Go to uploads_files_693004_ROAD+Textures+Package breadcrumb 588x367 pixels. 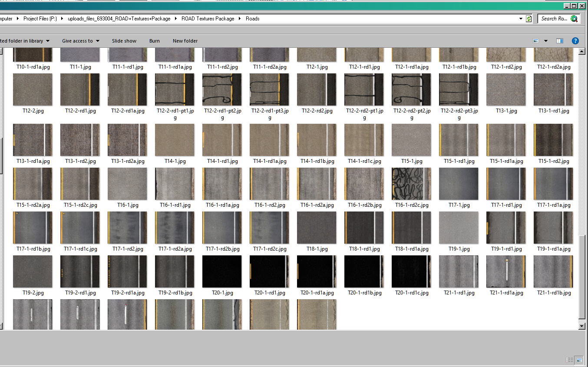119,19
